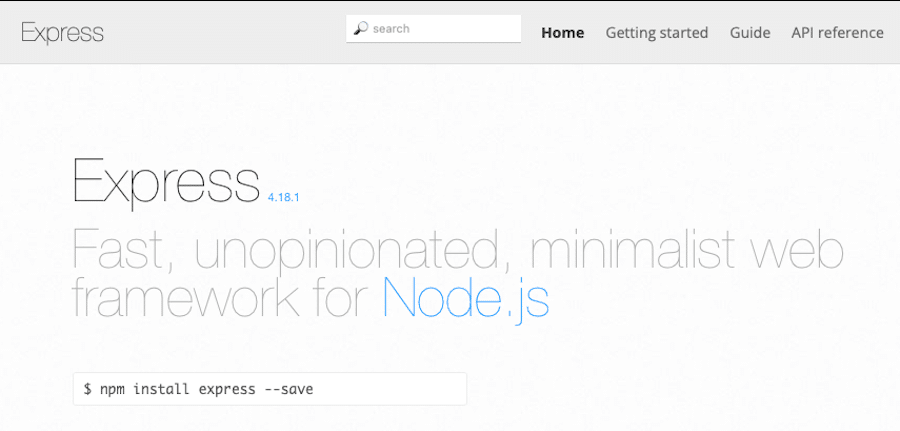Open the Home menu item

point(562,33)
